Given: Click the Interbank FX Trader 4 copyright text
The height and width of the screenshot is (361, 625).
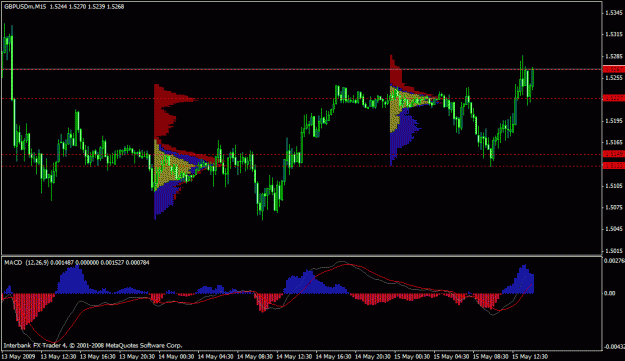Looking at the screenshot, I should tap(93, 346).
